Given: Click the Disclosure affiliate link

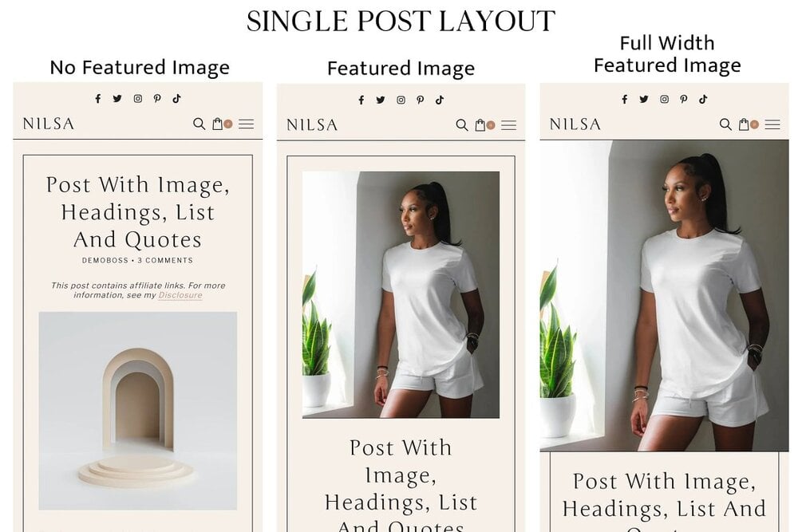Looking at the screenshot, I should point(180,295).
